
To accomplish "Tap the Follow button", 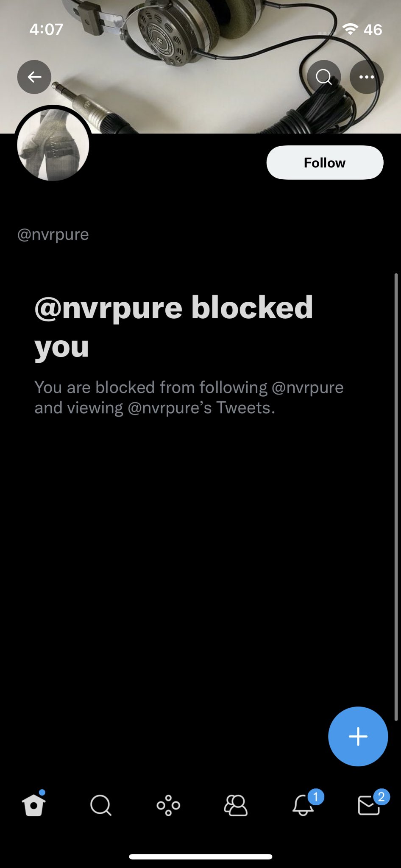I will click(325, 163).
